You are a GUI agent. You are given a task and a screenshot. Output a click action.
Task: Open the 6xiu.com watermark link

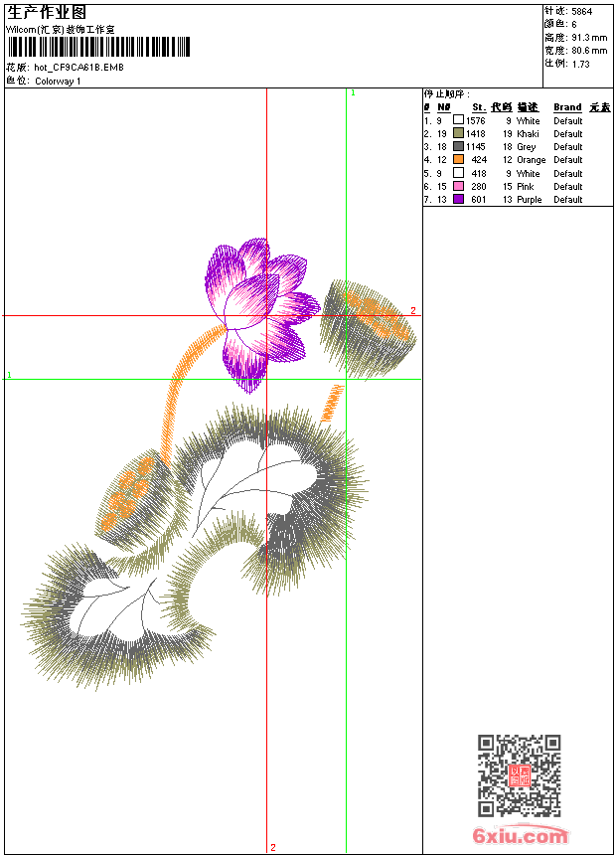(520, 835)
